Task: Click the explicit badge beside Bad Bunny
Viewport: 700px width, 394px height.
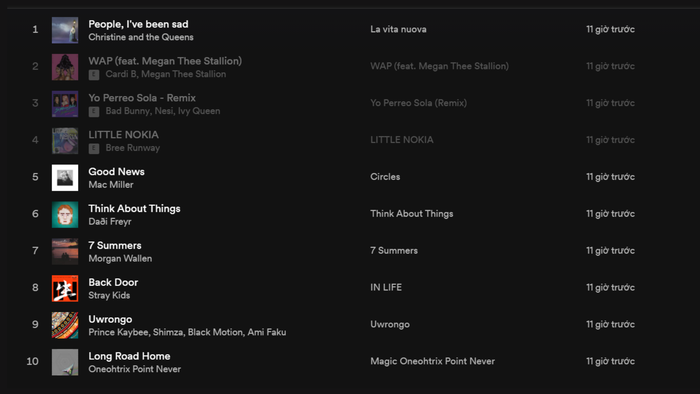Action: (x=94, y=112)
